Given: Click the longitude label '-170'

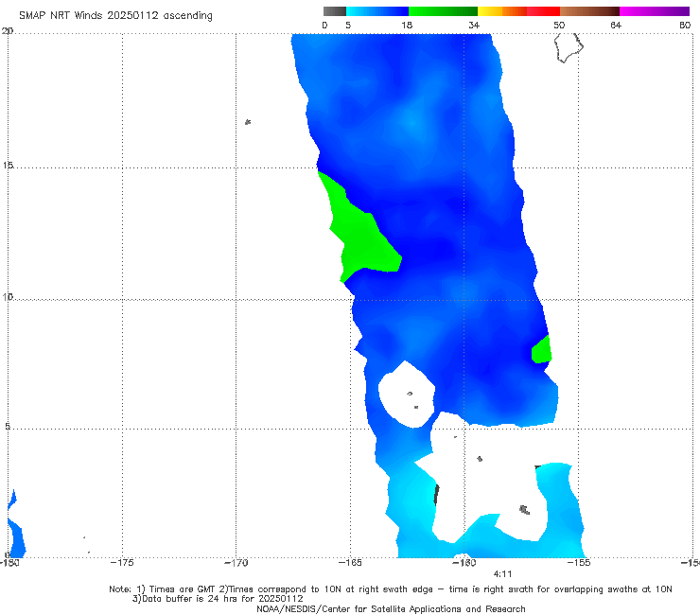Looking at the screenshot, I should (236, 563).
